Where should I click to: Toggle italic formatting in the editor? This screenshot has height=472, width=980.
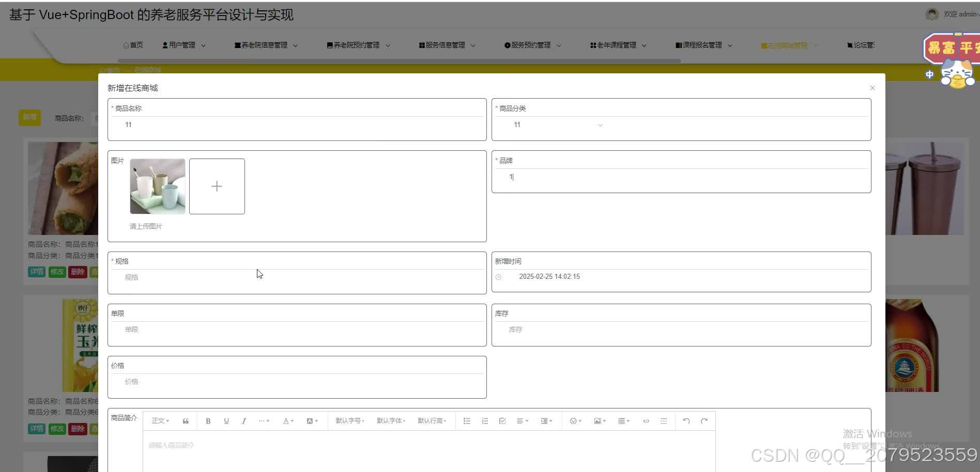click(244, 421)
